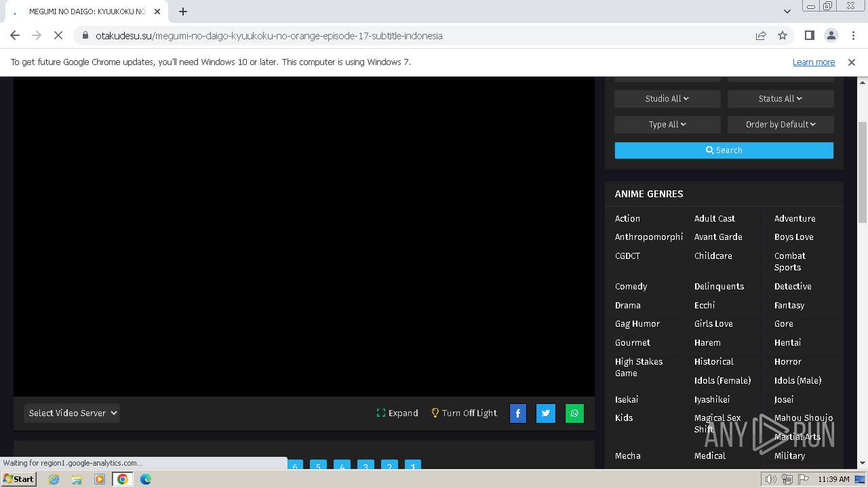
Task: Open the Boys Love genre
Action: tap(794, 237)
